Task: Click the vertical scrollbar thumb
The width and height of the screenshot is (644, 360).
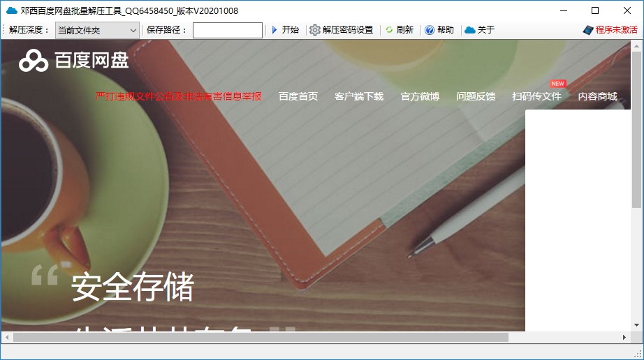Action: (636, 130)
